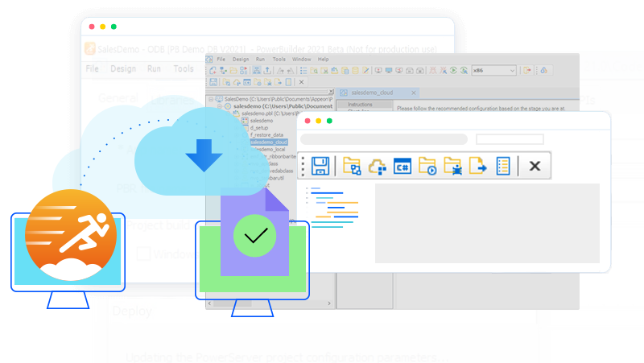Viewport: 644px width, 363px height.
Task: Click the list document icon in enlarged toolbar
Action: click(502, 167)
